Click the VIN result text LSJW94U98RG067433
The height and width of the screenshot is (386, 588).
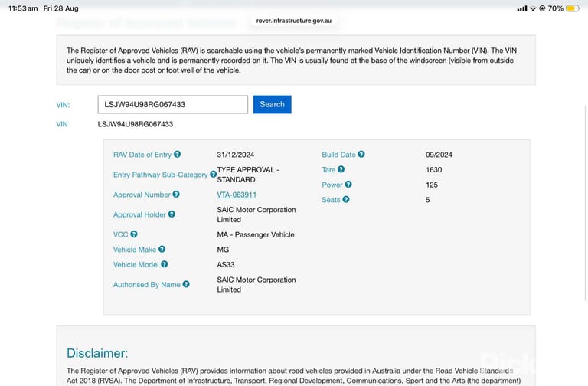coord(136,124)
